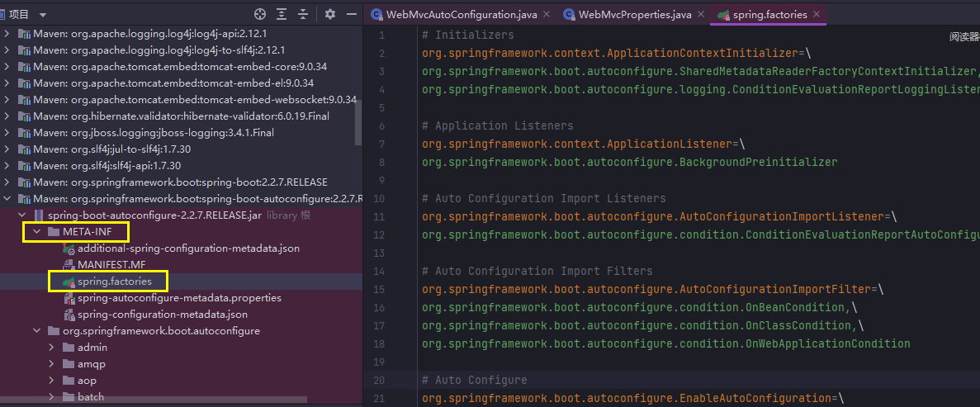Open project panel settings gear

tap(330, 14)
